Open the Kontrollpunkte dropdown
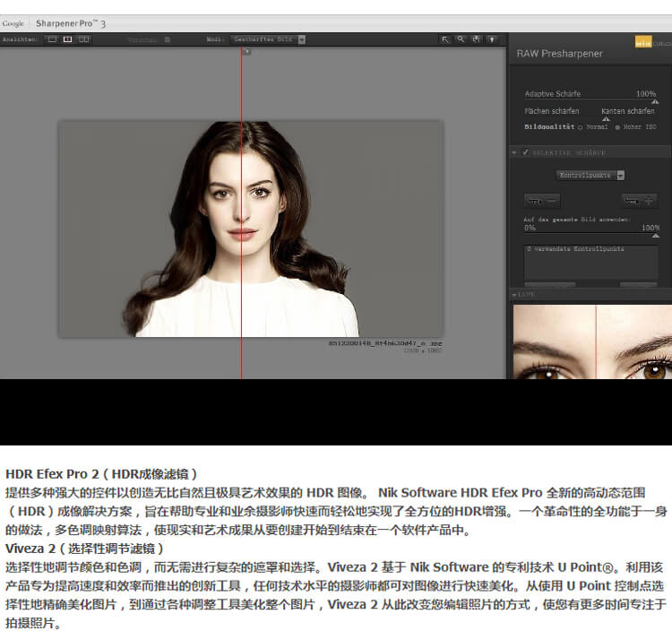 (590, 176)
